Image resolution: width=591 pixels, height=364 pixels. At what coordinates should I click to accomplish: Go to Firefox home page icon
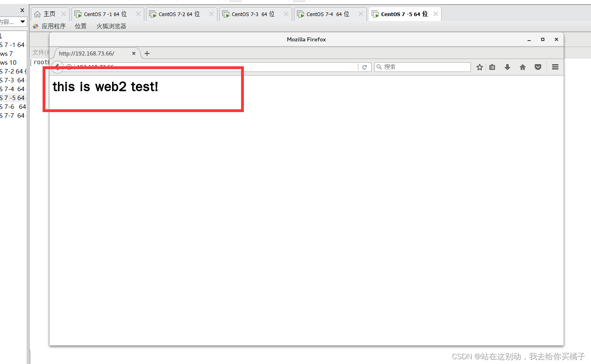pos(523,67)
